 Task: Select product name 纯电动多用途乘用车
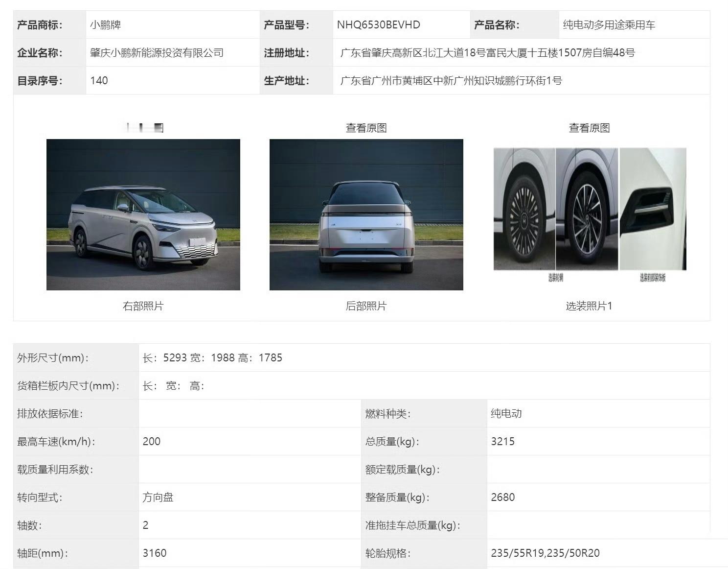[609, 24]
